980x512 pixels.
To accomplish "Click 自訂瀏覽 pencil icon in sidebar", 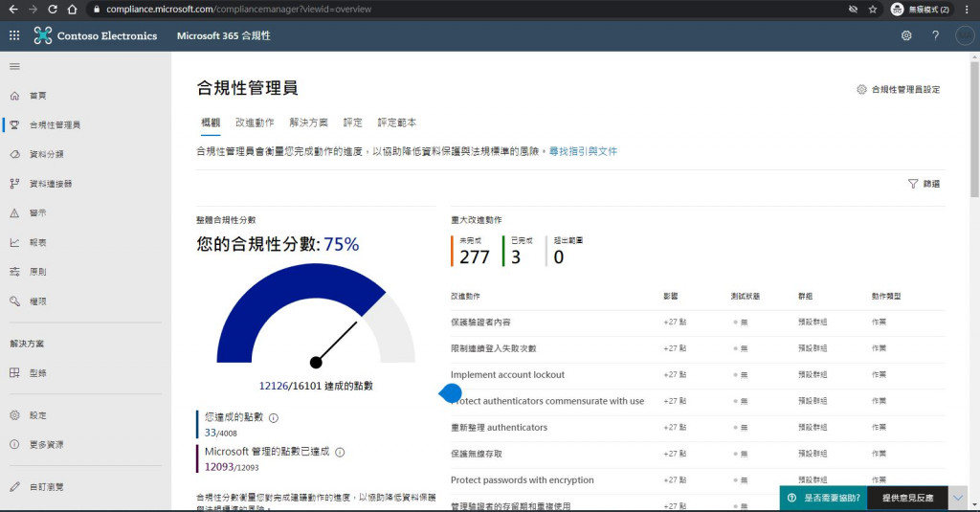I will [x=14, y=486].
